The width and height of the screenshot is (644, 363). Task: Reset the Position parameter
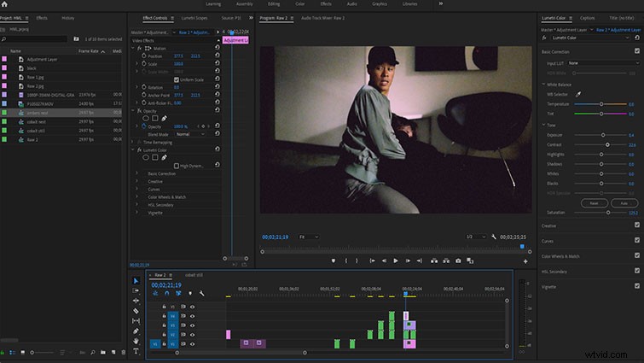point(218,56)
